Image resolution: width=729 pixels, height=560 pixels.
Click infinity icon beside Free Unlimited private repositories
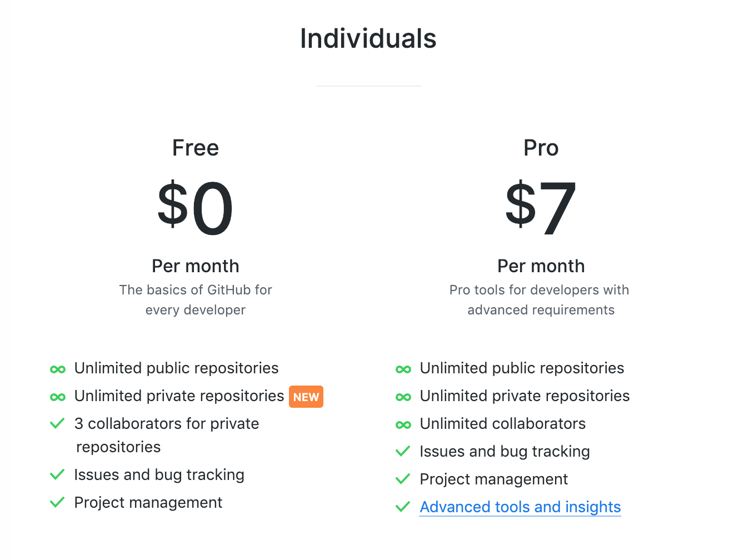[58, 397]
